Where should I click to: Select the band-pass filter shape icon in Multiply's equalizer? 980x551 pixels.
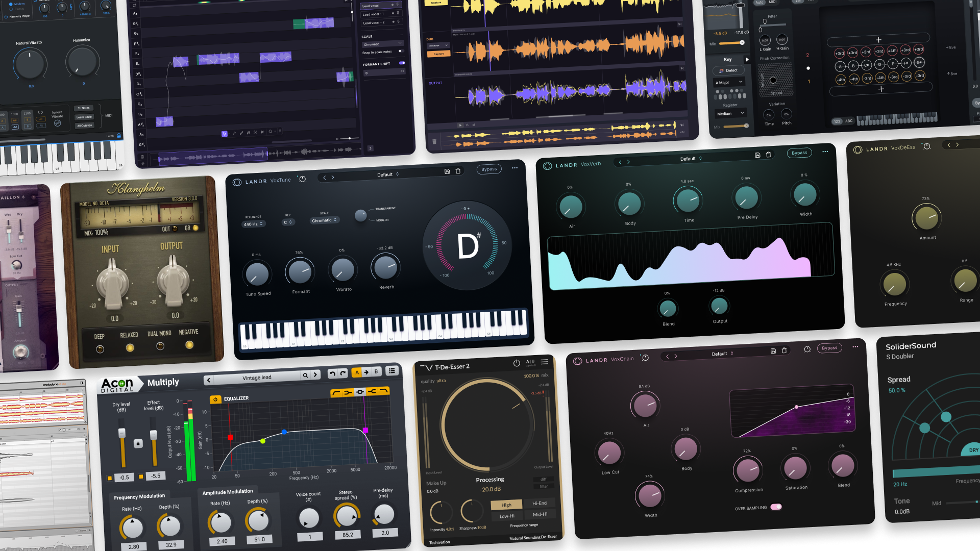[360, 392]
